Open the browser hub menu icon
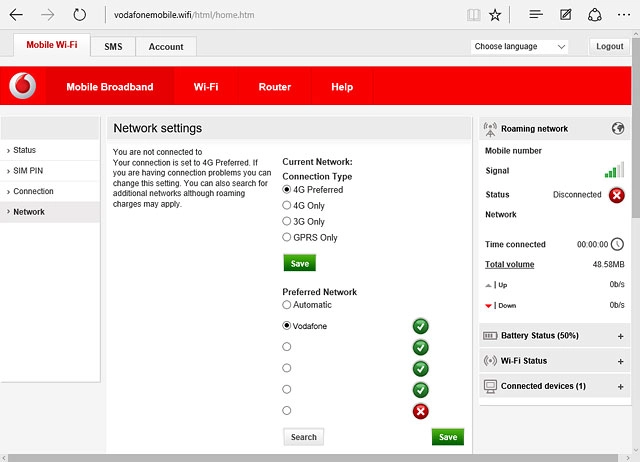This screenshot has height=462, width=640. (536, 15)
